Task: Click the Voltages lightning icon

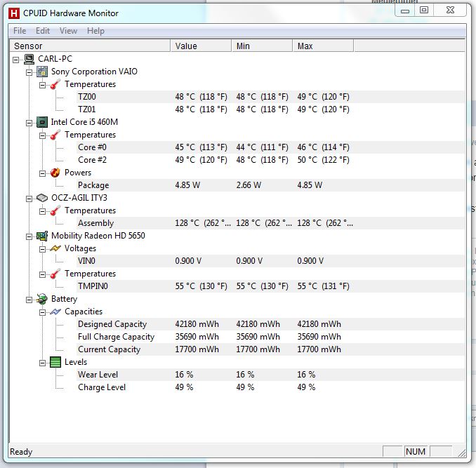Action: pyautogui.click(x=55, y=248)
